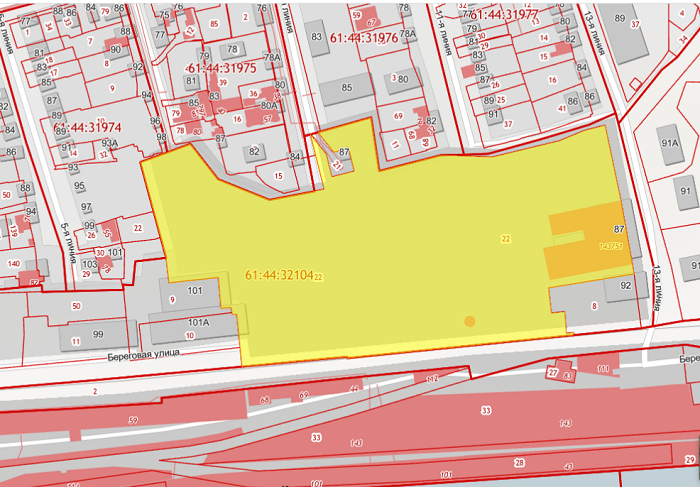The height and width of the screenshot is (487, 700).
Task: Click quarter label 61:44:31977
Action: (x=504, y=15)
